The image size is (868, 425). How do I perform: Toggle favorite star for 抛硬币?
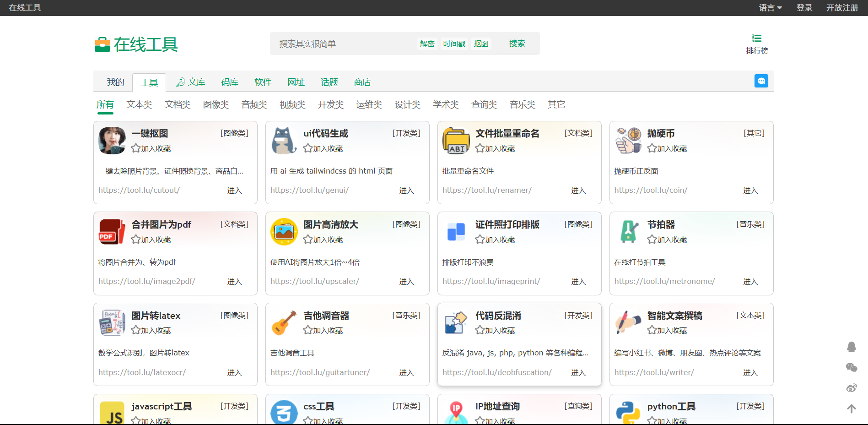point(652,148)
